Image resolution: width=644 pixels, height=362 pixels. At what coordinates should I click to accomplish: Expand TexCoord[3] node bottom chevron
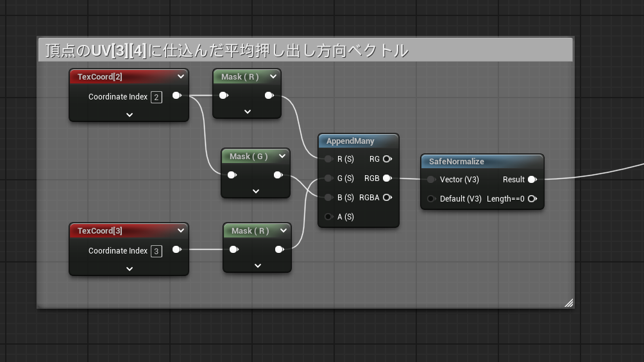[130, 269]
